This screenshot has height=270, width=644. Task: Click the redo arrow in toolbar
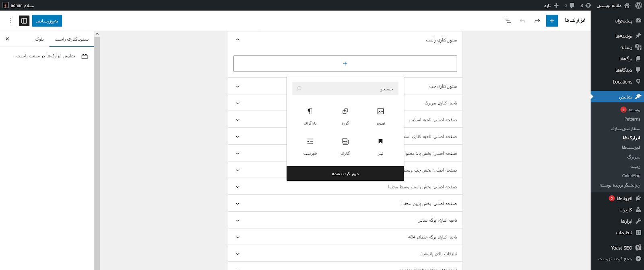(537, 20)
